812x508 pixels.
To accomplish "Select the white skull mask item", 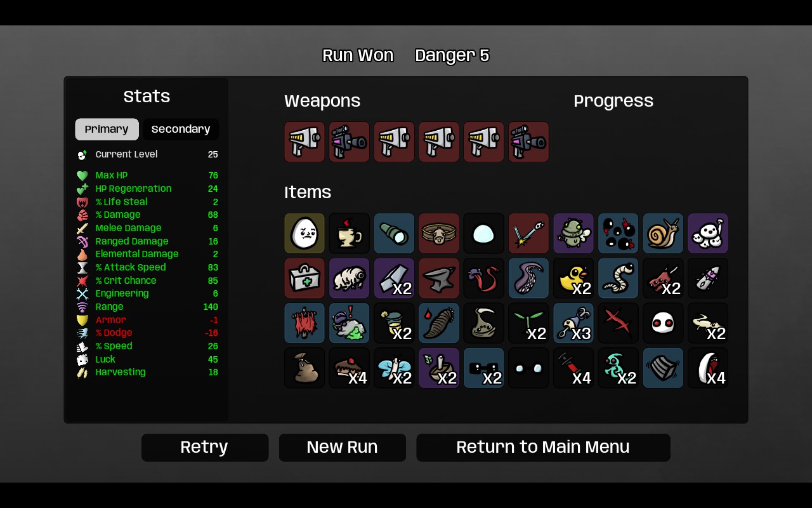I will [x=663, y=323].
